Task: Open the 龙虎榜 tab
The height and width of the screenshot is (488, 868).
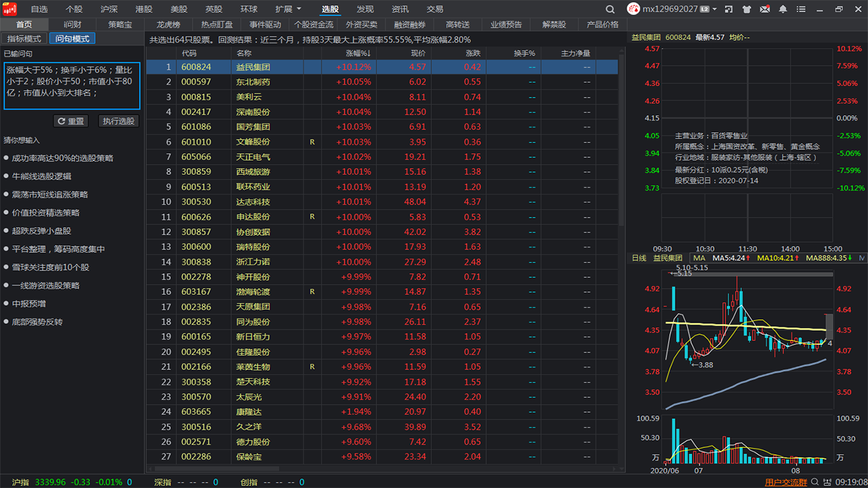Action: point(168,24)
